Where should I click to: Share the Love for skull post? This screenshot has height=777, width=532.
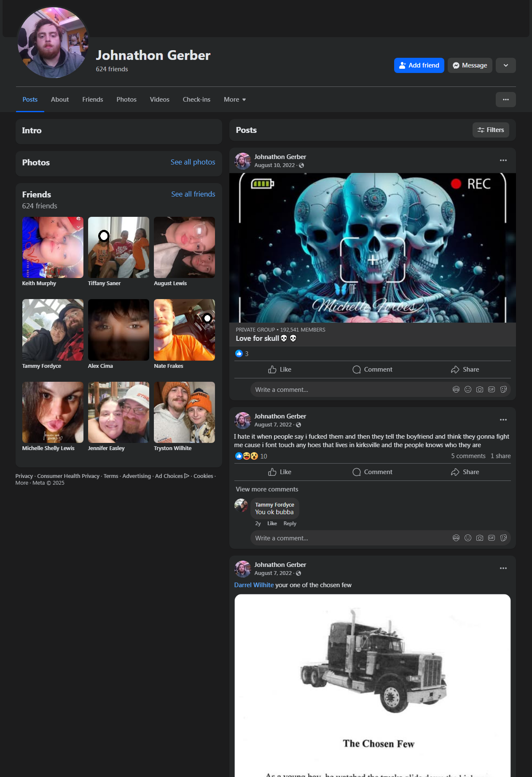click(x=465, y=370)
